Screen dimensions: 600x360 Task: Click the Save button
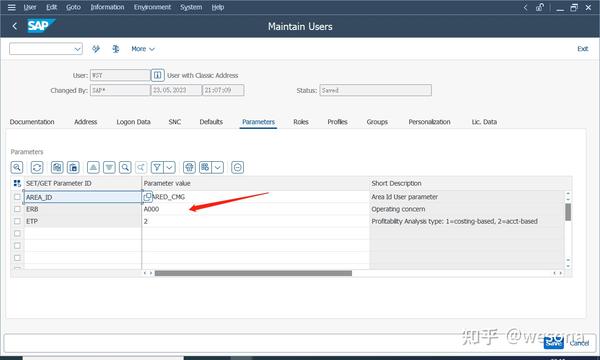point(553,342)
